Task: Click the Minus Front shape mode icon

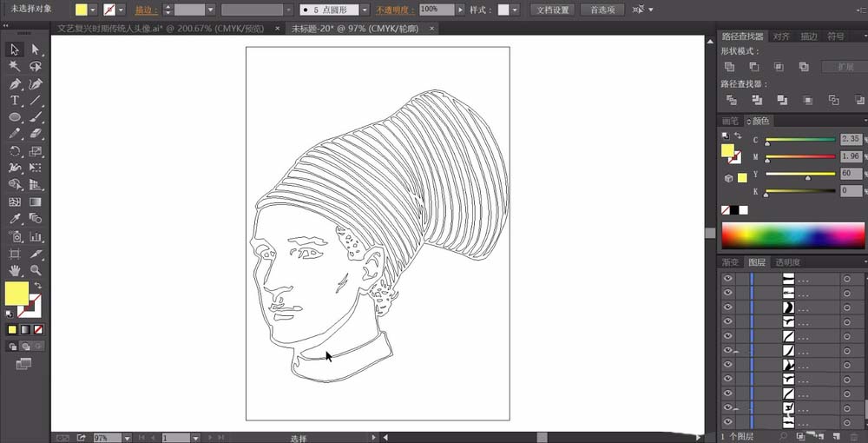Action: pos(754,67)
